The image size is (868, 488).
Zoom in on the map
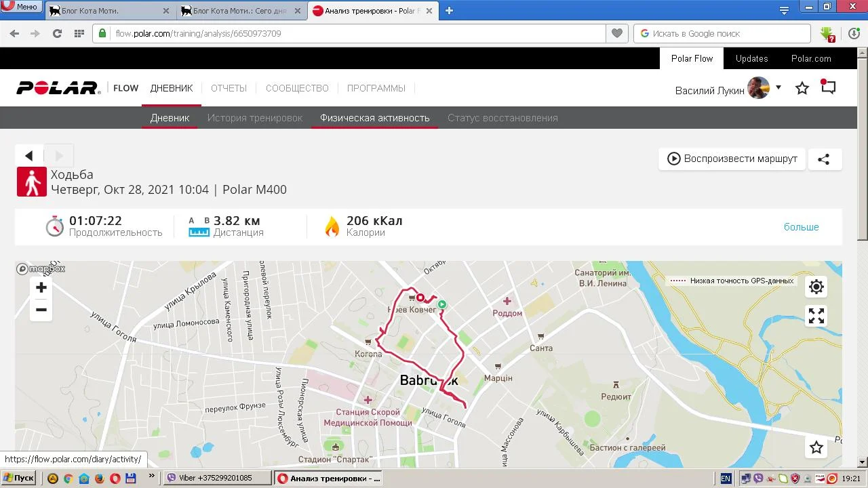pos(41,287)
